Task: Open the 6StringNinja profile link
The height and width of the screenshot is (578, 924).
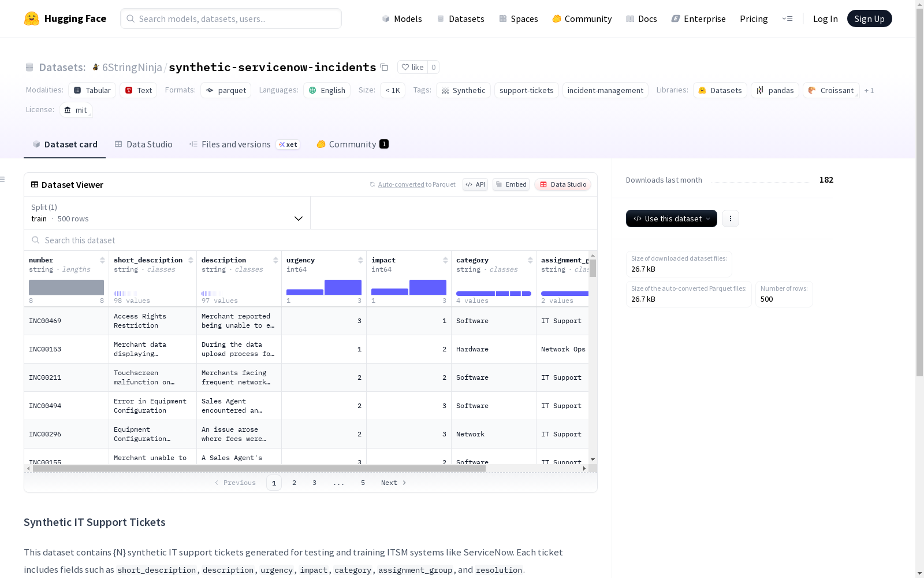Action: click(x=132, y=67)
